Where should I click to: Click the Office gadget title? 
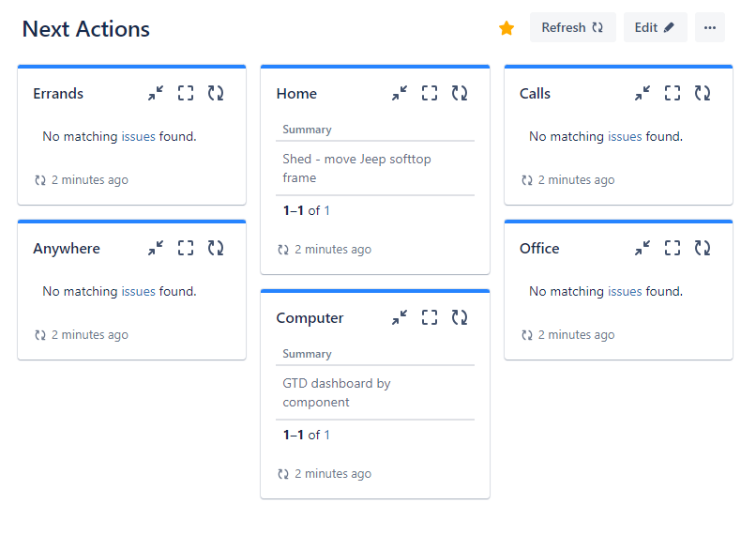(x=539, y=248)
